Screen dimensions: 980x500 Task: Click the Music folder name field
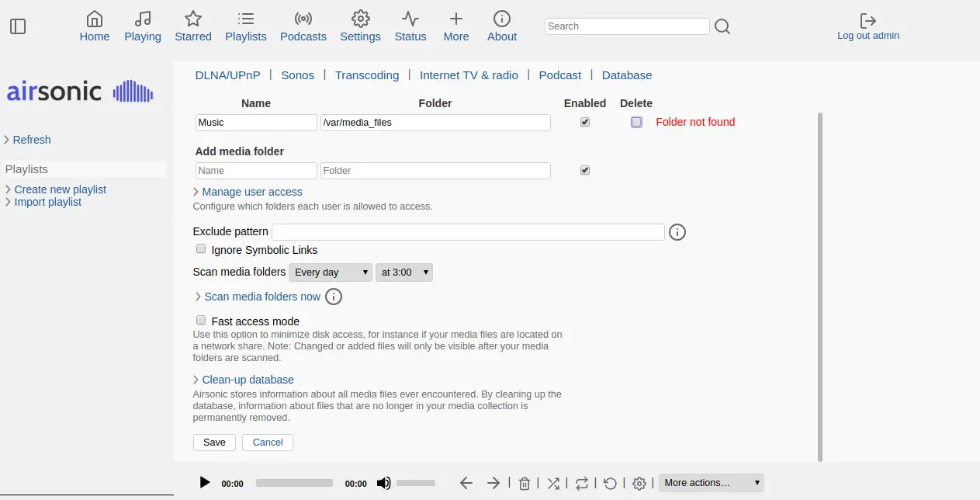coord(256,123)
